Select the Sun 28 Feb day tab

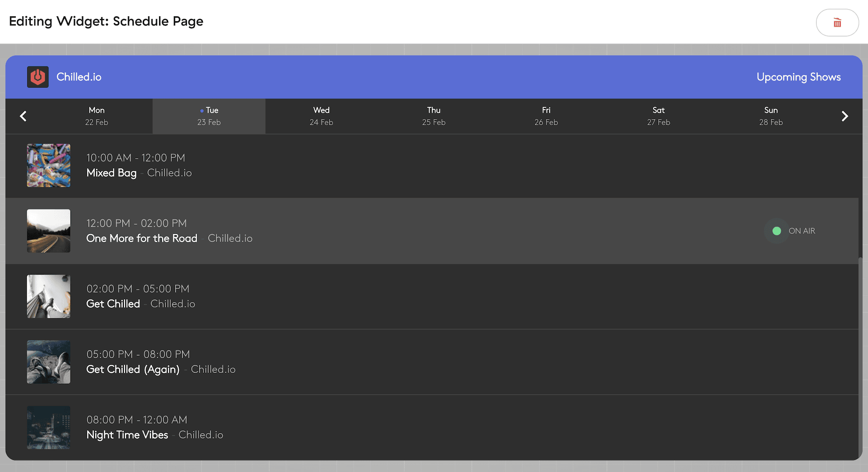(771, 116)
